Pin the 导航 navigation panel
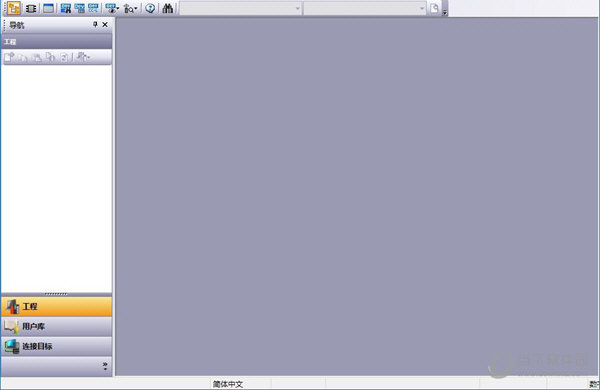This screenshot has width=600, height=390. [95, 24]
